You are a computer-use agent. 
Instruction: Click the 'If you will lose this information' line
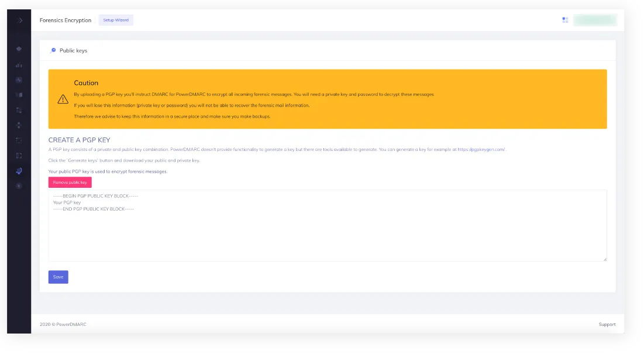point(192,105)
